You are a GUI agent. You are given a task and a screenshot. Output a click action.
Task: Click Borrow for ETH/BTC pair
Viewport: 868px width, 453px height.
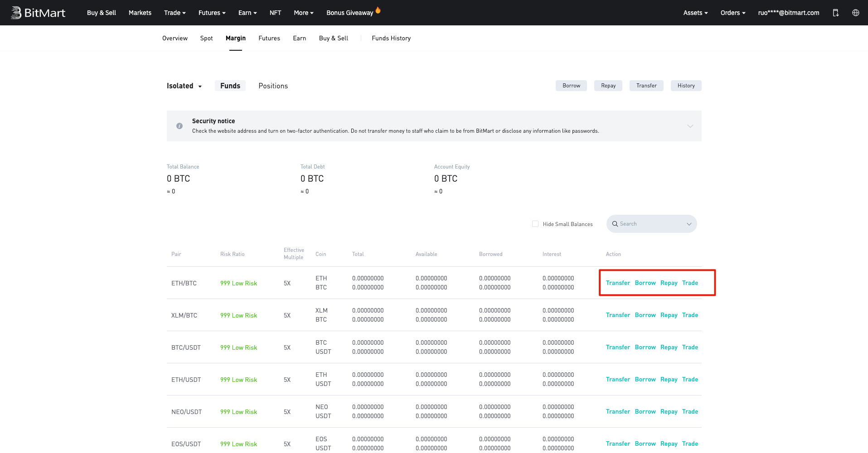click(645, 283)
